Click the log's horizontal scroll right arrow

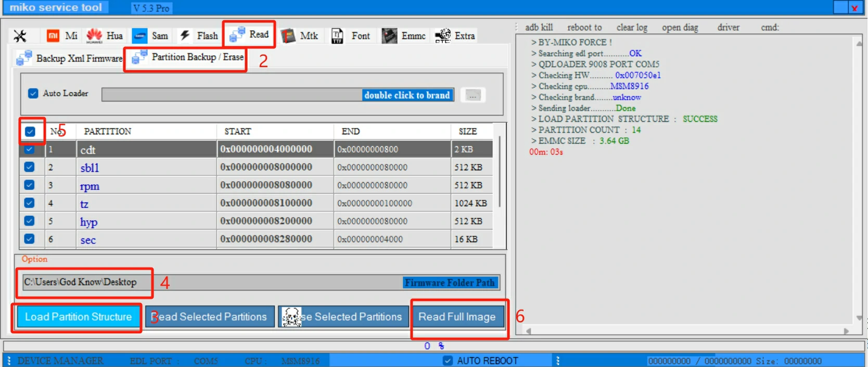(x=846, y=331)
